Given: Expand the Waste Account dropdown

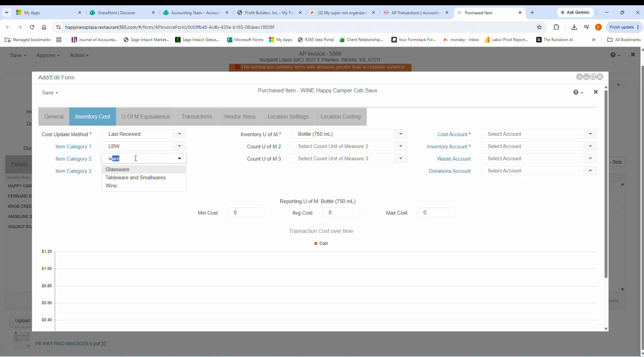Looking at the screenshot, I should point(590,158).
